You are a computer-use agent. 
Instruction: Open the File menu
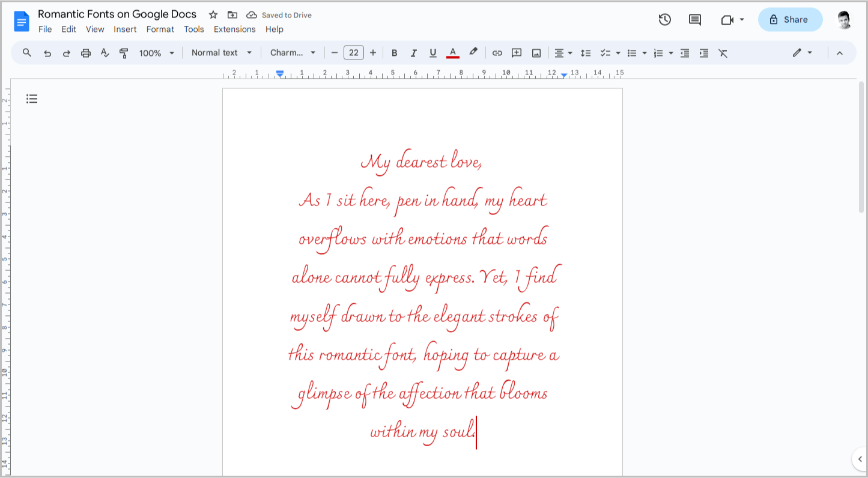(45, 29)
